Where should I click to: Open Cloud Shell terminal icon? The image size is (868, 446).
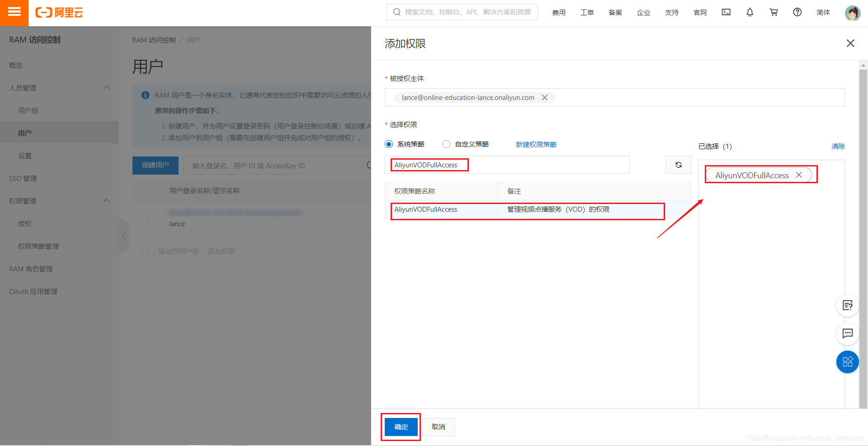[726, 12]
